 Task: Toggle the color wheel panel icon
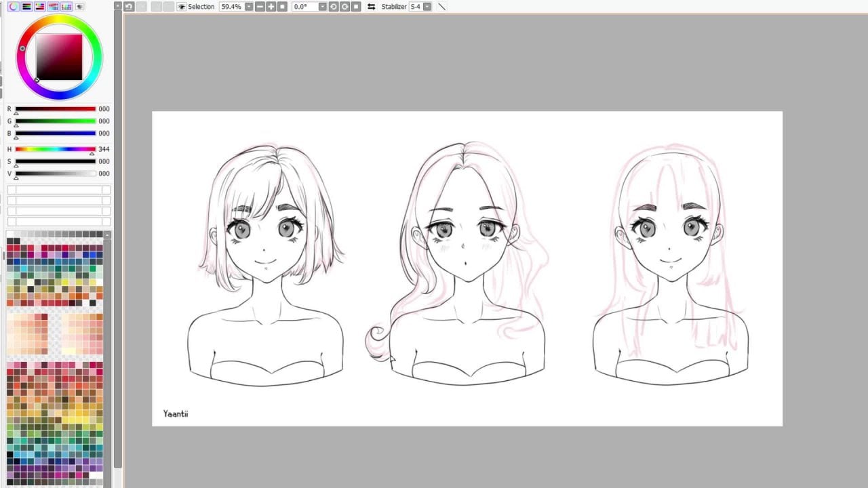[x=13, y=6]
